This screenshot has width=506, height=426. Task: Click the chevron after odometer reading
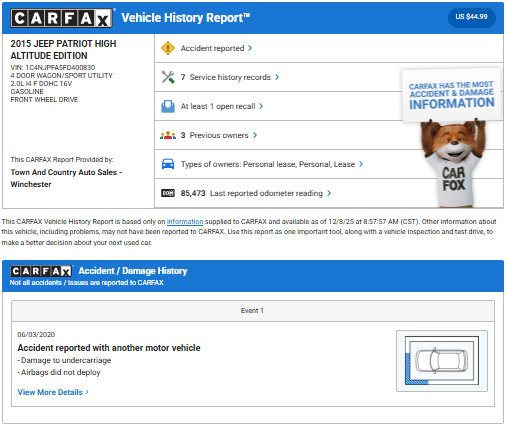click(x=329, y=193)
